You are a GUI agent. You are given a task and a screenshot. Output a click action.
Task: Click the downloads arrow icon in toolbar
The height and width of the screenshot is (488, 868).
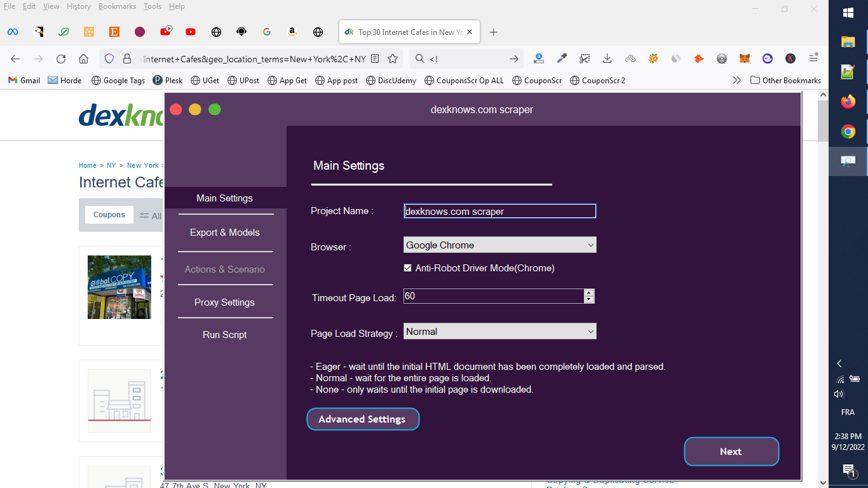click(x=607, y=58)
